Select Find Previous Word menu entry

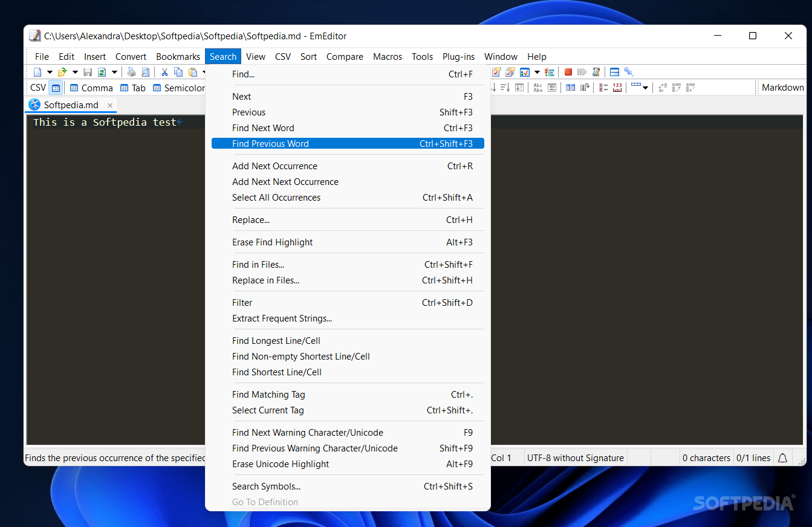pyautogui.click(x=348, y=144)
